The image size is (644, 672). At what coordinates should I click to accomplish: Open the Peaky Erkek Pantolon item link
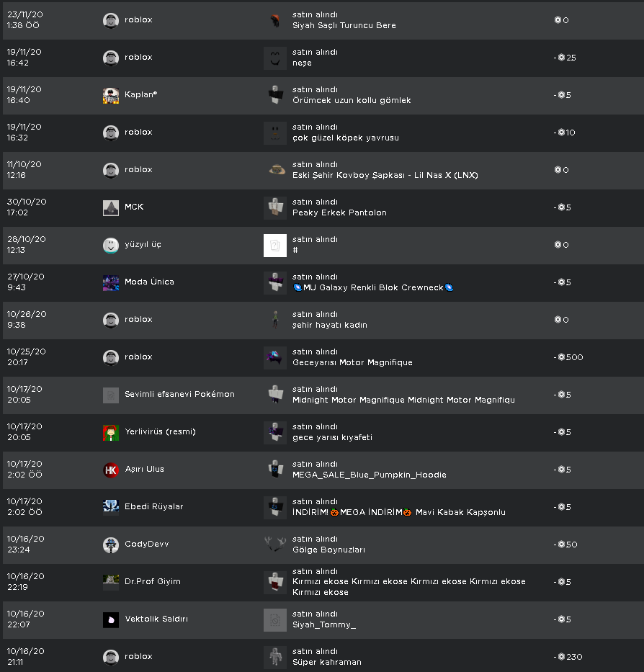tap(339, 212)
